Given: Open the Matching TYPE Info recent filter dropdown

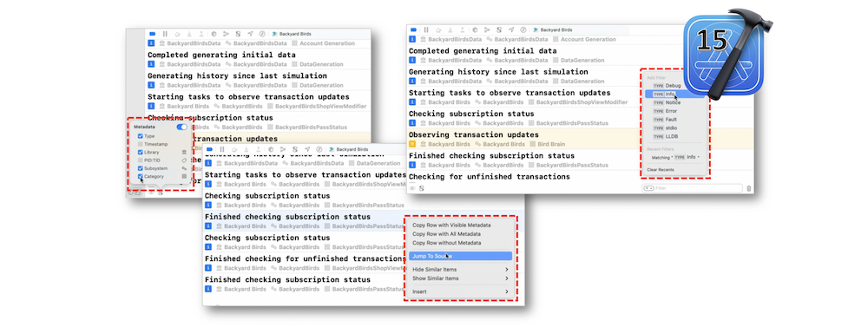Looking at the screenshot, I should click(x=675, y=157).
